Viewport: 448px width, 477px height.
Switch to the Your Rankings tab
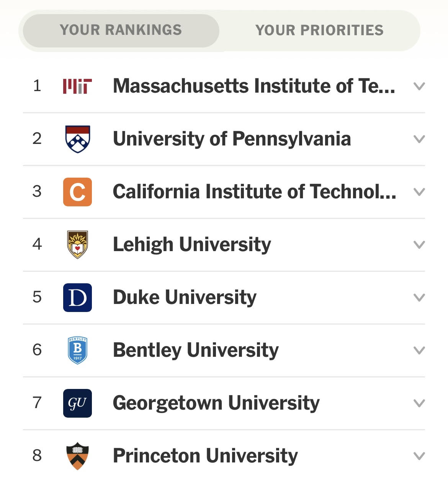(121, 30)
